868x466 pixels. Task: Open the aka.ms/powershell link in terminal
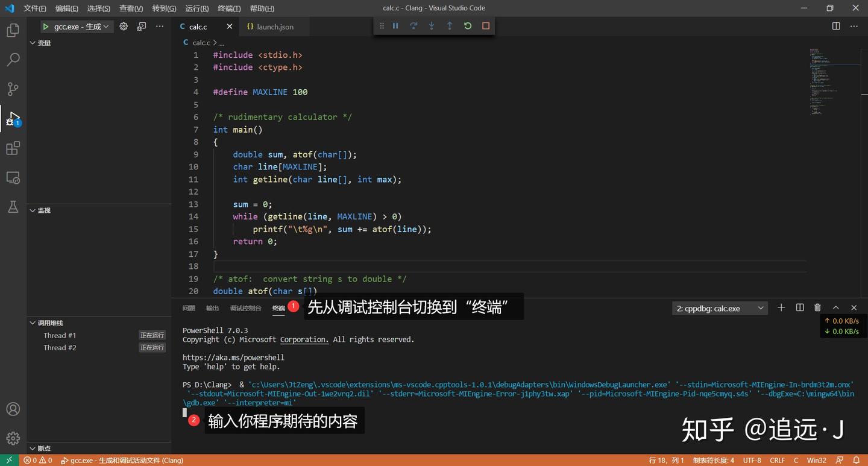tap(234, 357)
